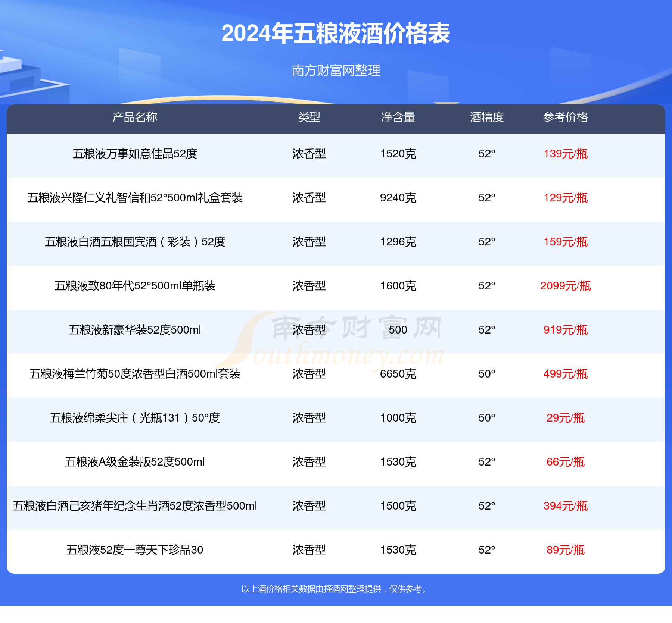Click the price 129元/瓶
Viewport: 672px width, 623px height.
click(565, 198)
